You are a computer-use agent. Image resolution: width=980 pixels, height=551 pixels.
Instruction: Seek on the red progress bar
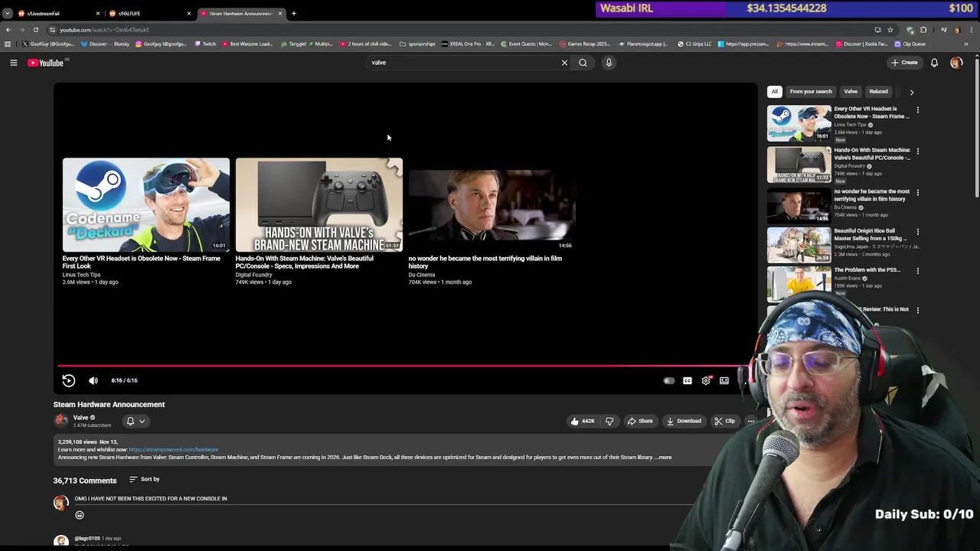pos(402,366)
